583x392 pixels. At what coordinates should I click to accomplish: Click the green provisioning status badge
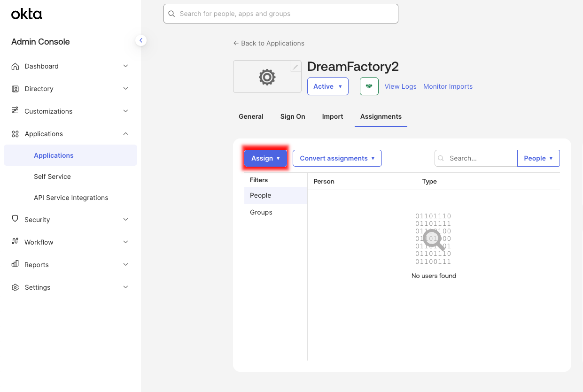pos(369,86)
